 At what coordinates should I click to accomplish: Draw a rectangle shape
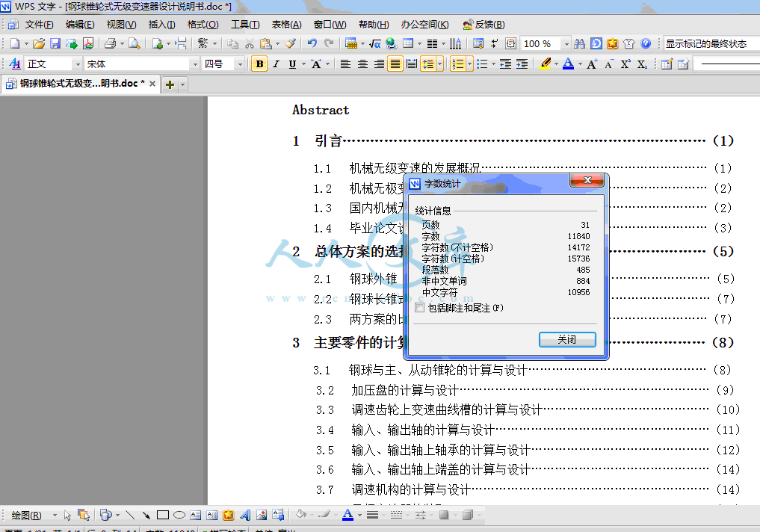pyautogui.click(x=163, y=515)
